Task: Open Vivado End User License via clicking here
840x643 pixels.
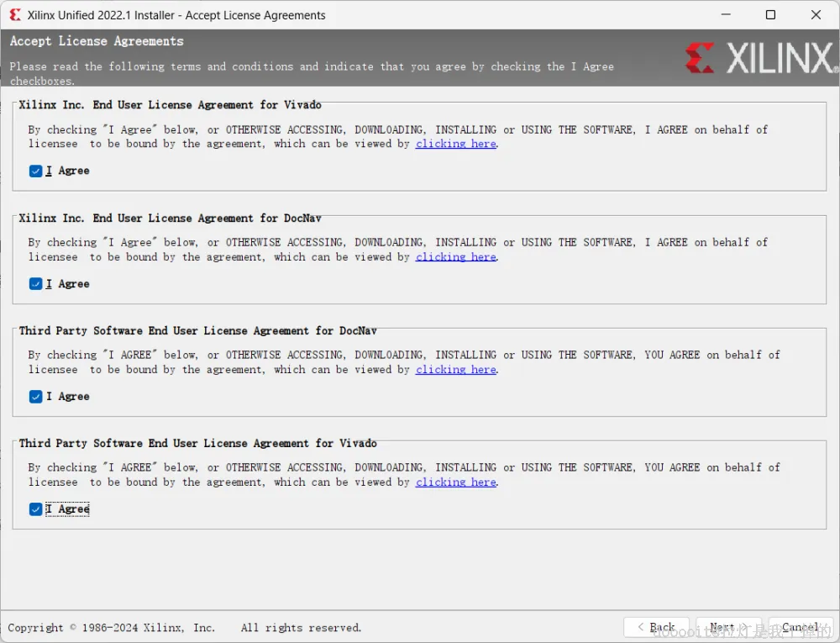Action: [456, 144]
